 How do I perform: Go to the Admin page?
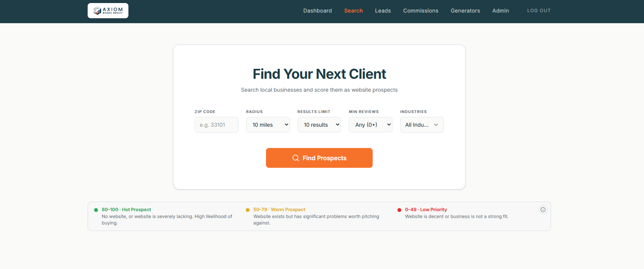pos(500,11)
